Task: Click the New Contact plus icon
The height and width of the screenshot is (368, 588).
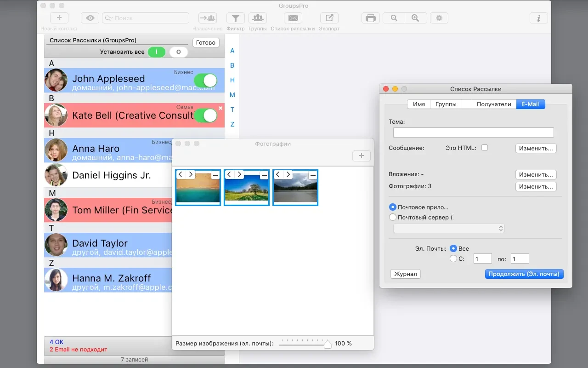Action: 59,18
